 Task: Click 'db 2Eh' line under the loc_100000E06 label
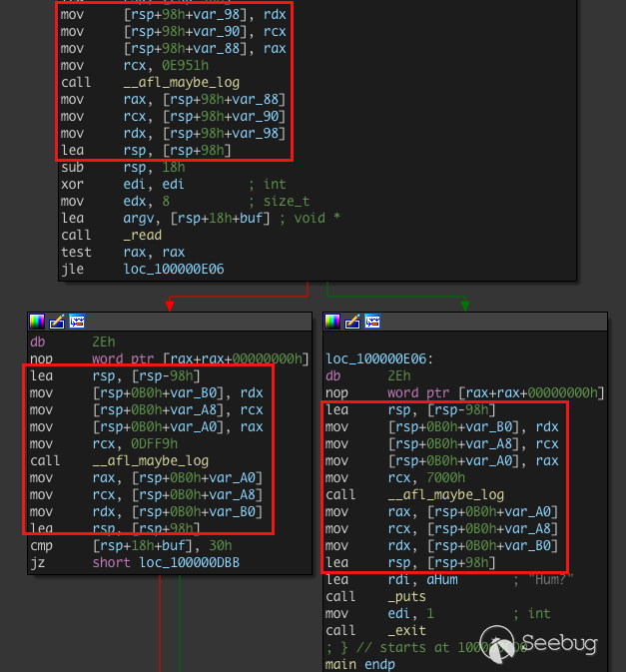point(368,375)
